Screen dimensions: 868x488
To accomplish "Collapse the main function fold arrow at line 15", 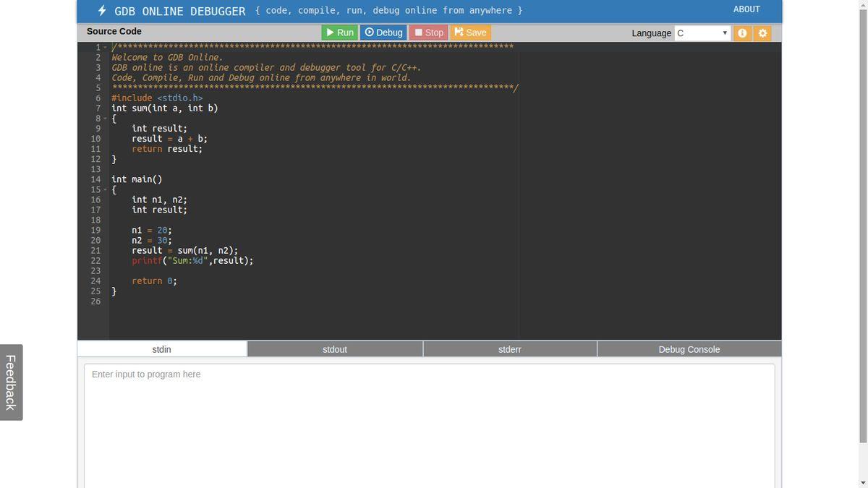I will pyautogui.click(x=106, y=189).
